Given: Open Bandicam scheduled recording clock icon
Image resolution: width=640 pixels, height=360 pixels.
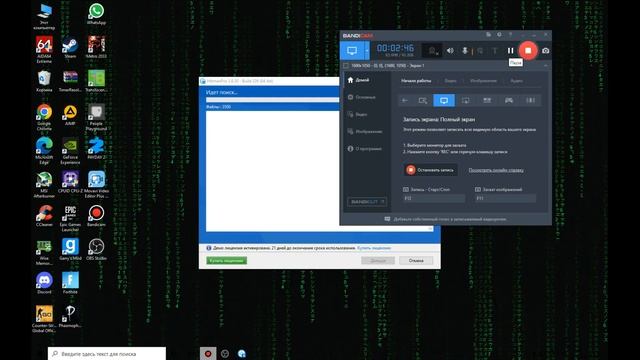Looking at the screenshot, I should click(x=499, y=35).
